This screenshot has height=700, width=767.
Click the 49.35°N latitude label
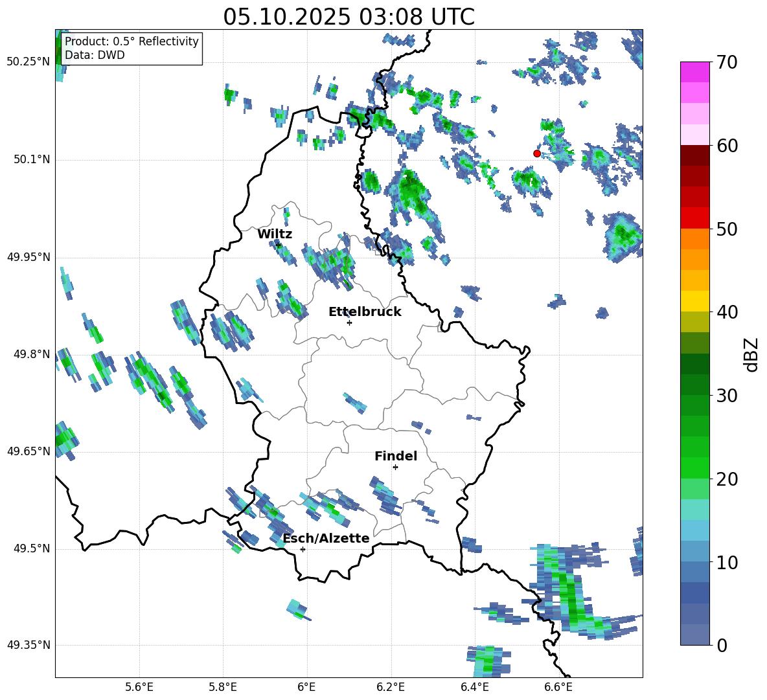tap(29, 645)
